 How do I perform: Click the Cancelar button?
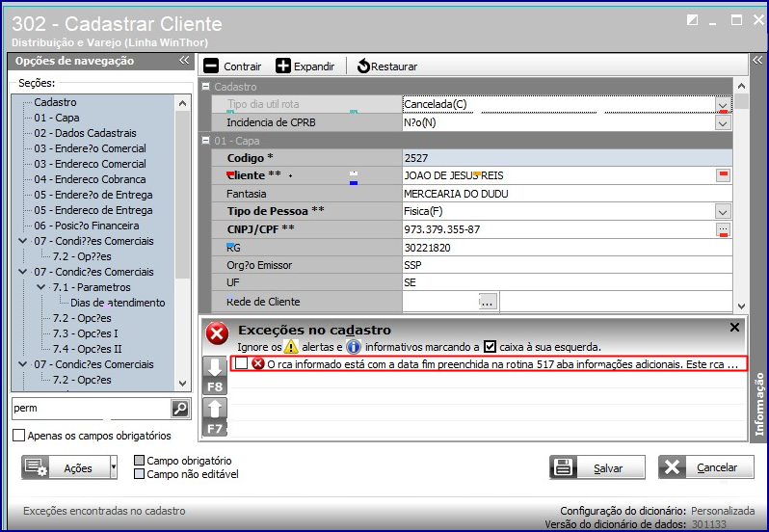point(706,467)
